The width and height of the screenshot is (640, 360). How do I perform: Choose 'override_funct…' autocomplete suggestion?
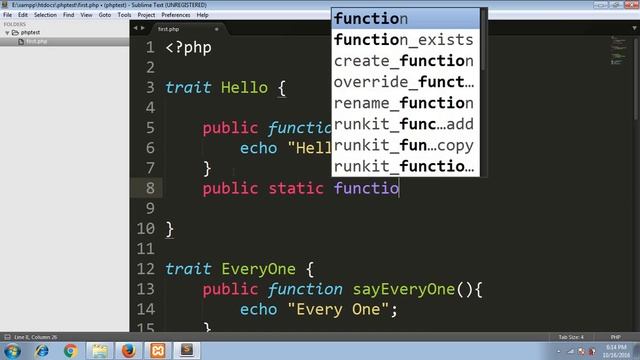pos(406,82)
